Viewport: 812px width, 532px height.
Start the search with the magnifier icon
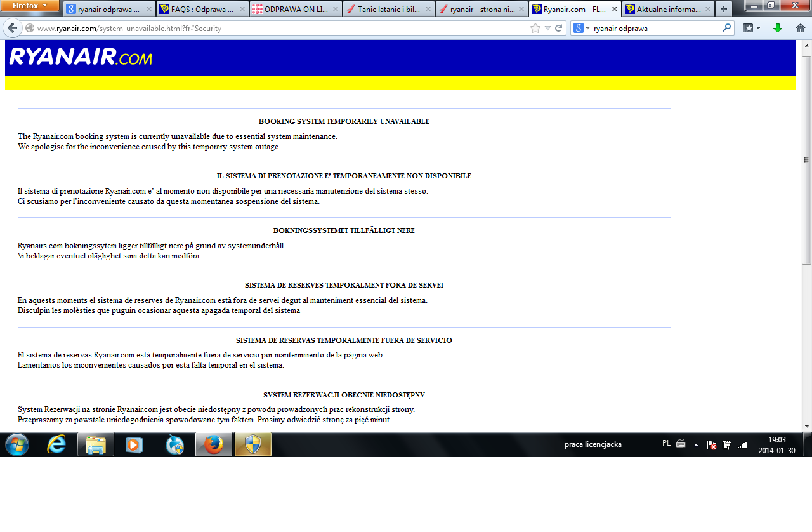(x=726, y=28)
